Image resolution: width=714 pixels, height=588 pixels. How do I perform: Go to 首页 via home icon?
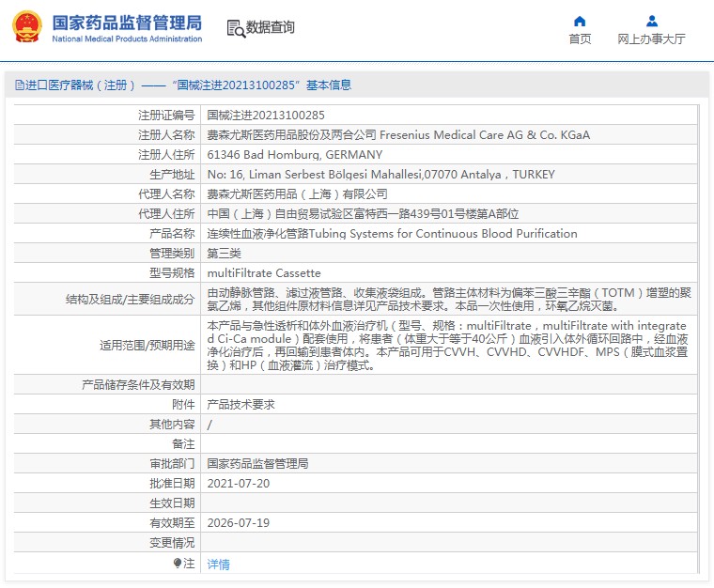(580, 21)
